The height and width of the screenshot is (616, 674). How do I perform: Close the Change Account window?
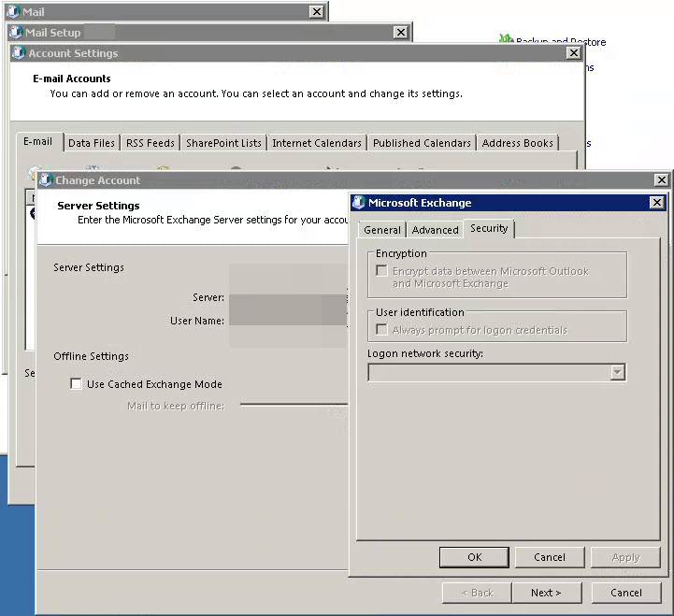point(661,180)
